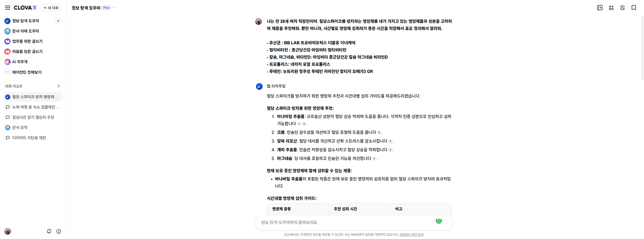Expand the 정보 탐색 도우미 title dropdown

click(x=114, y=8)
